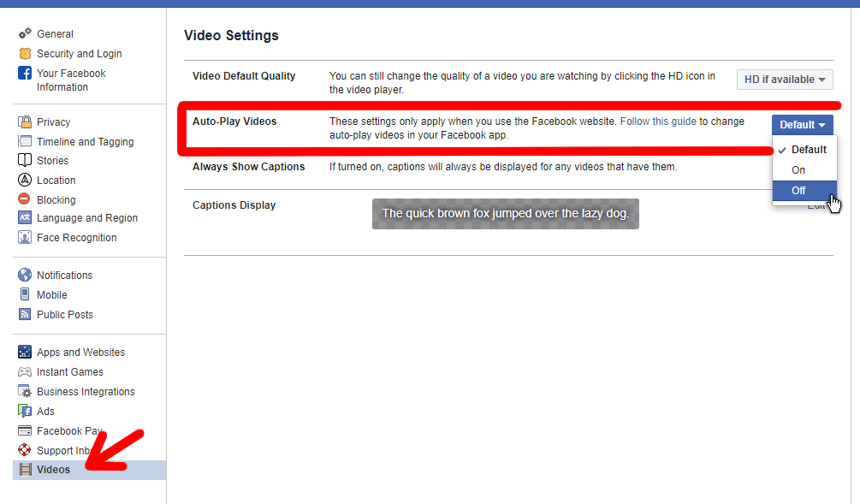This screenshot has height=504, width=860.
Task: Click the Privacy lock icon
Action: click(x=25, y=122)
